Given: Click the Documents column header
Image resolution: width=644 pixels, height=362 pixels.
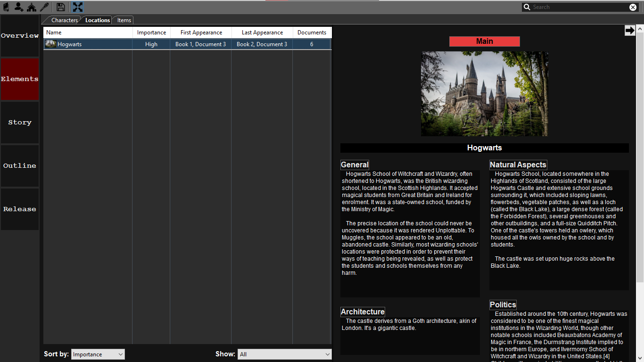Looking at the screenshot, I should pyautogui.click(x=312, y=33).
